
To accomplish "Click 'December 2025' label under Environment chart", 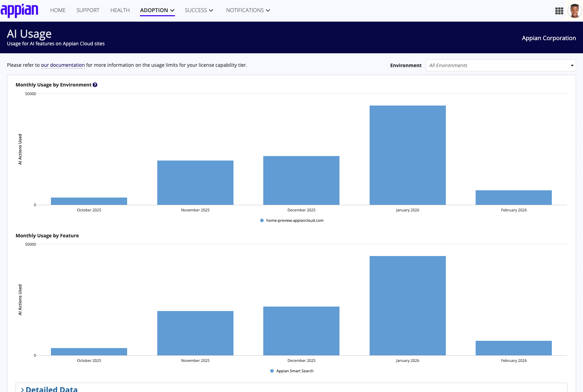I will click(301, 210).
